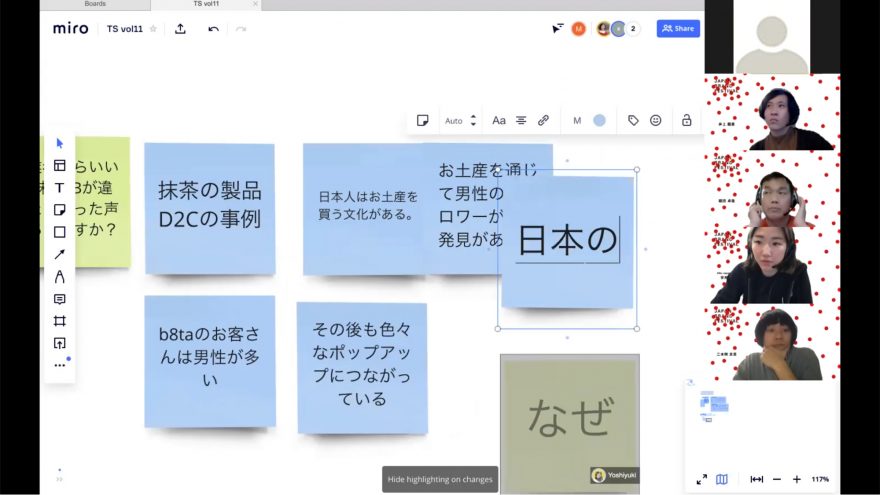The image size is (880, 495).
Task: Select the 抹茶の製品 D2Cの事例 sticky note
Action: pos(210,208)
